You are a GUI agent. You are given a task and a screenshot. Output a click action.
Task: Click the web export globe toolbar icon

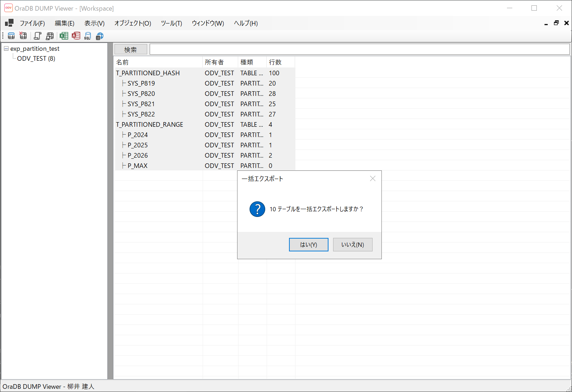[99, 36]
